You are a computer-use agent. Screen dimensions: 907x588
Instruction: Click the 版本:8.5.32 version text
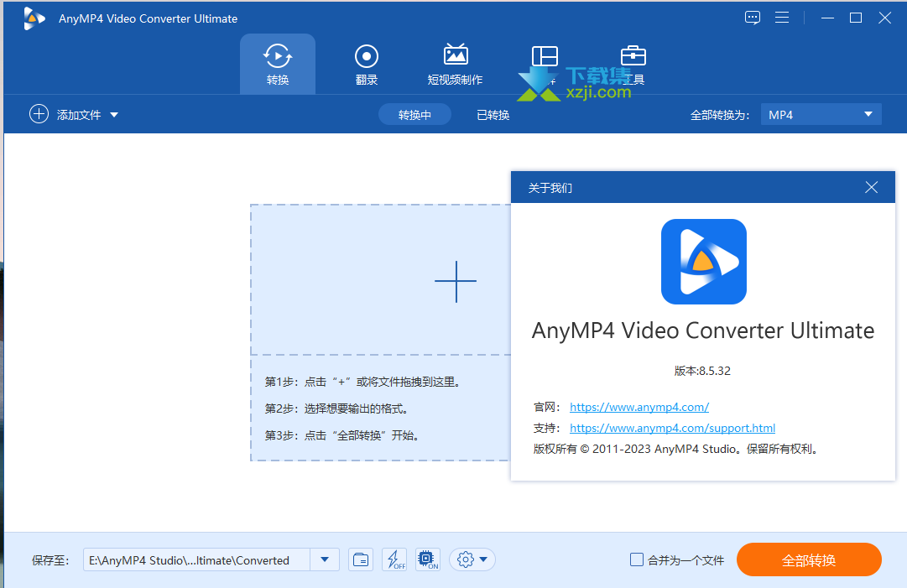point(702,372)
